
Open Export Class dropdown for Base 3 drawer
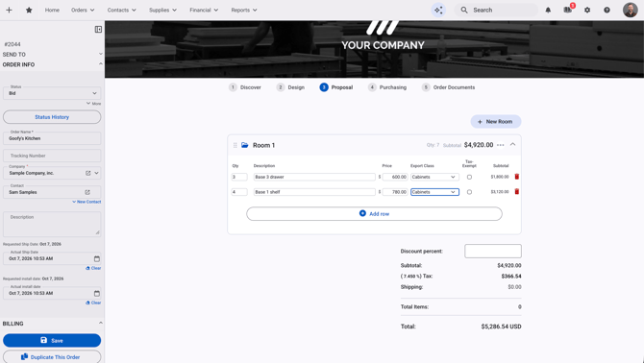pos(434,177)
